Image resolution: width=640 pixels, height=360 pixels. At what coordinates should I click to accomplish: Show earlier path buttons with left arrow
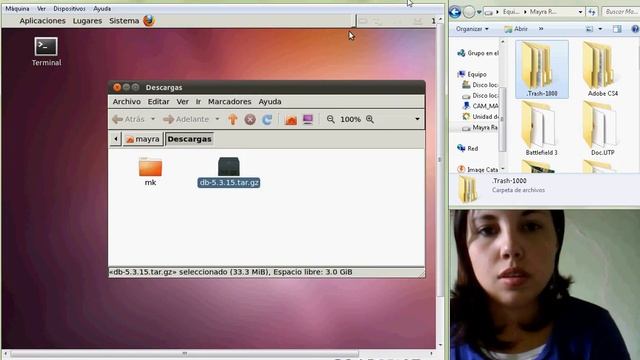pyautogui.click(x=116, y=139)
